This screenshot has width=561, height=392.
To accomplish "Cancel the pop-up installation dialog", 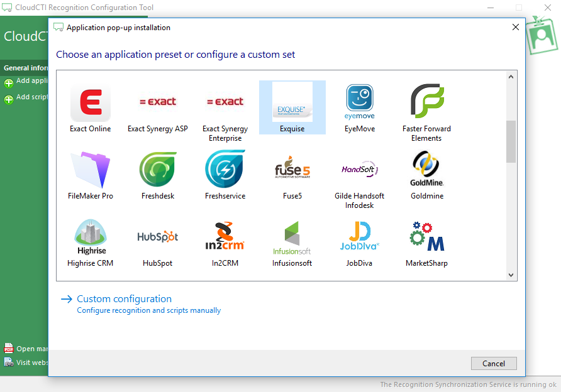I will coord(494,363).
